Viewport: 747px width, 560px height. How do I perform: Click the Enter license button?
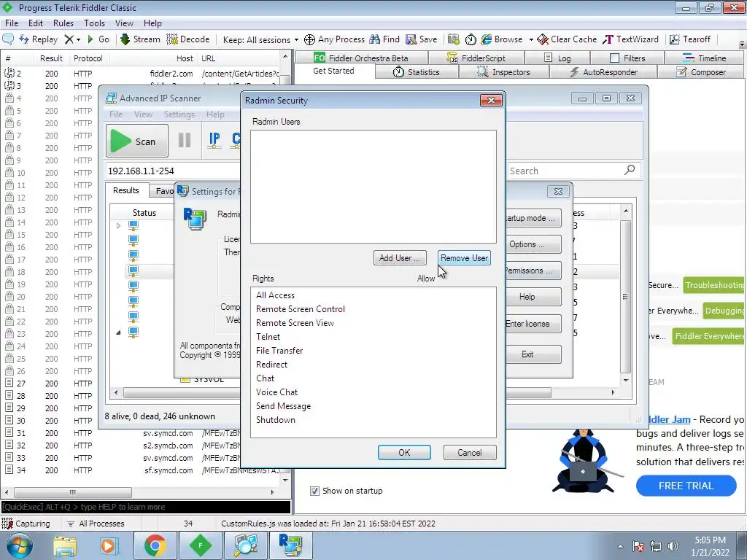(x=533, y=324)
